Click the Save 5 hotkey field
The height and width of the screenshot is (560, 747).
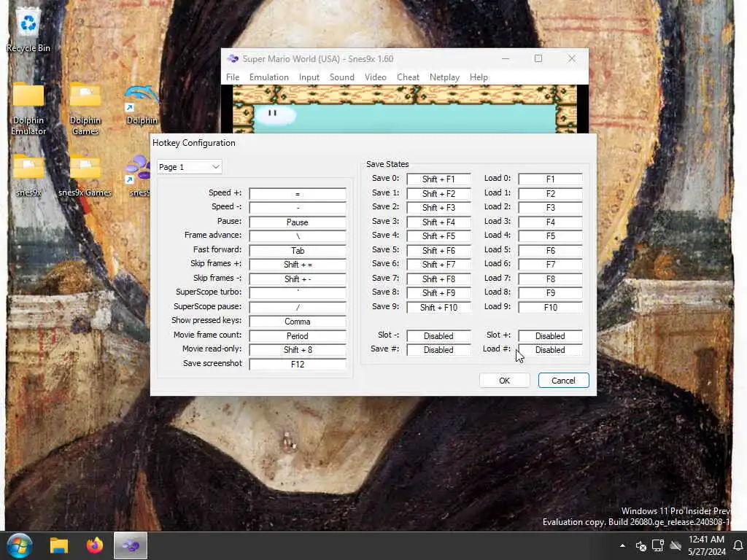[438, 251]
